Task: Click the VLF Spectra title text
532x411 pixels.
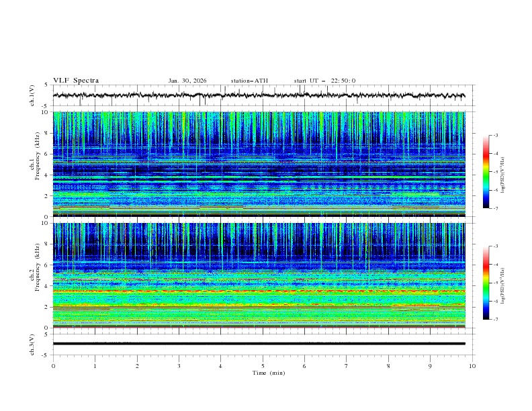Action: (76, 81)
